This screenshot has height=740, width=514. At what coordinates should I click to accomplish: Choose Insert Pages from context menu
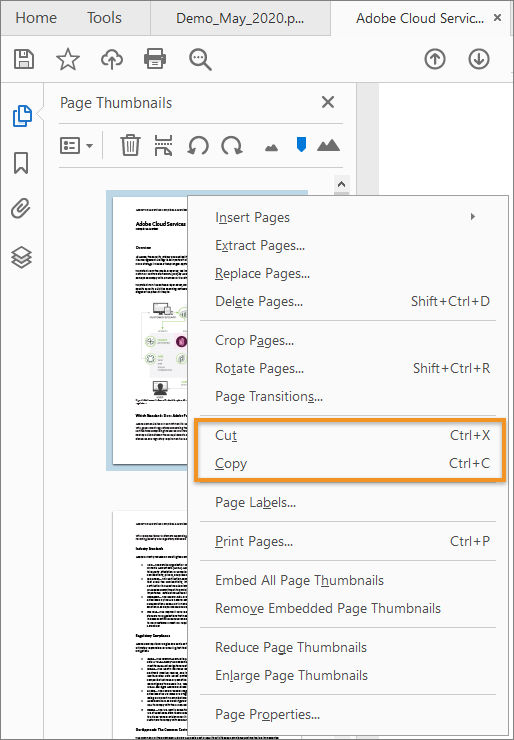click(348, 218)
